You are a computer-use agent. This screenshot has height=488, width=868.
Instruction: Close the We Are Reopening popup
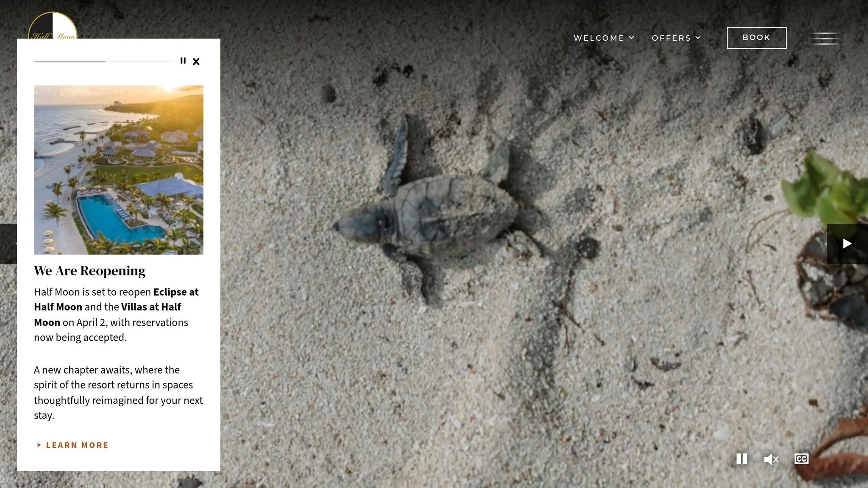click(x=196, y=61)
